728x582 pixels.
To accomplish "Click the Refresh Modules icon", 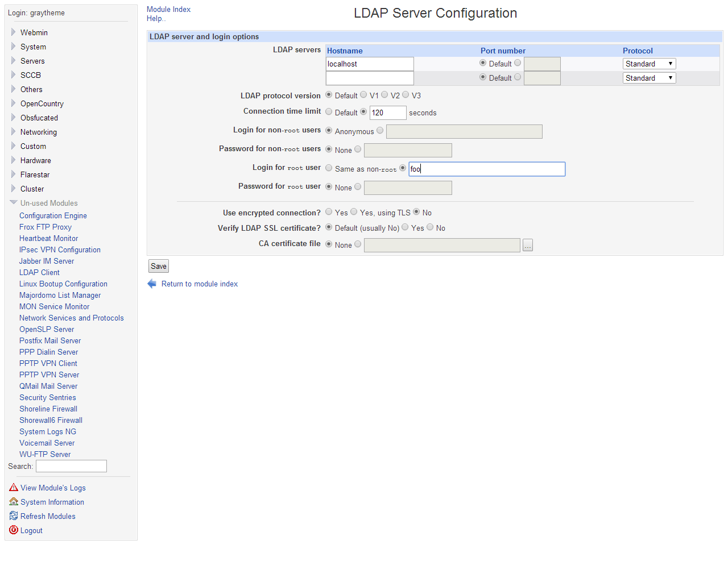I will 14,516.
